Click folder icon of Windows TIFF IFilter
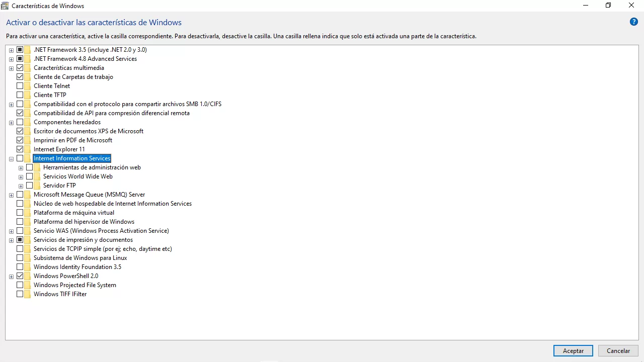The image size is (644, 362). (28, 294)
